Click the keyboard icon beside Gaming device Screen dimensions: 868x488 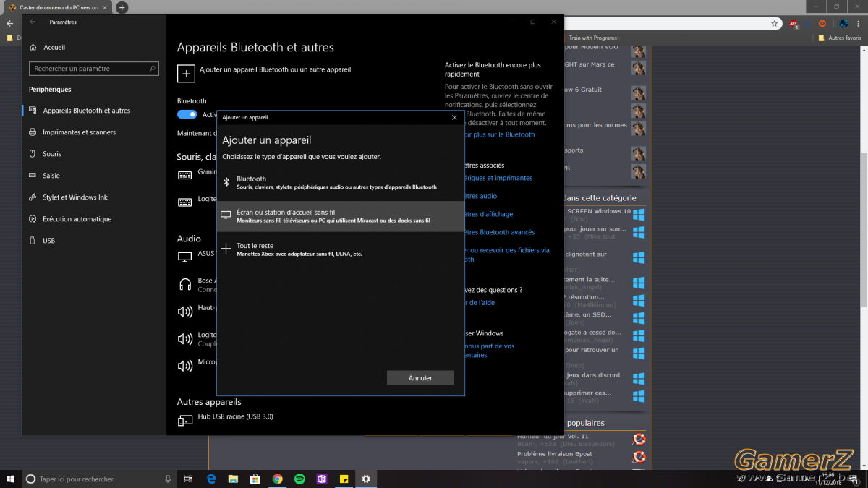185,174
